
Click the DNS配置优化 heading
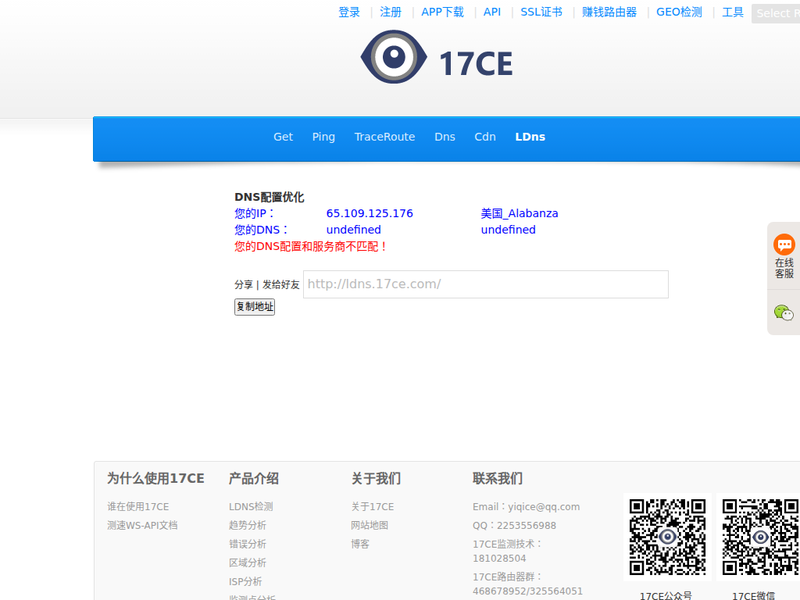[x=269, y=197]
